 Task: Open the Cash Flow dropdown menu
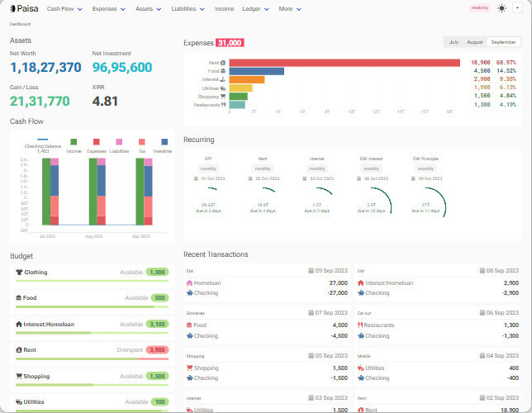[64, 8]
